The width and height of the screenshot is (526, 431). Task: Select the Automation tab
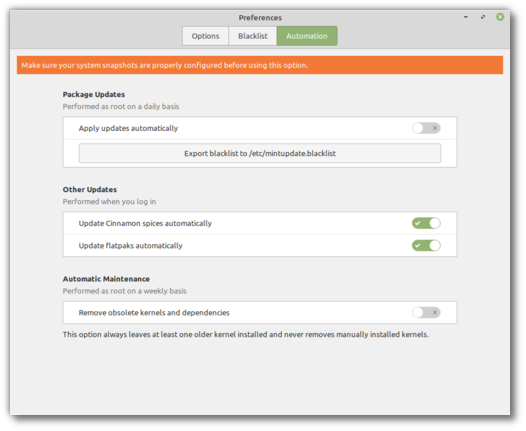tap(307, 36)
